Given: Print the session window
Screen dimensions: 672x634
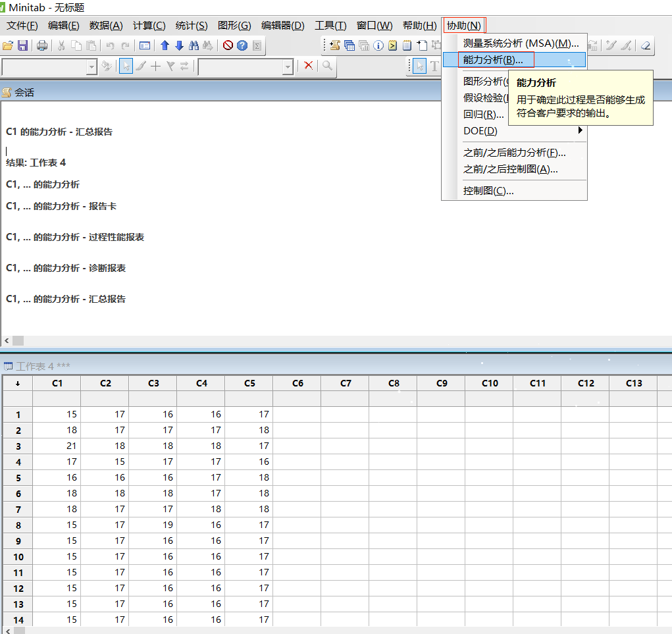Looking at the screenshot, I should 42,46.
